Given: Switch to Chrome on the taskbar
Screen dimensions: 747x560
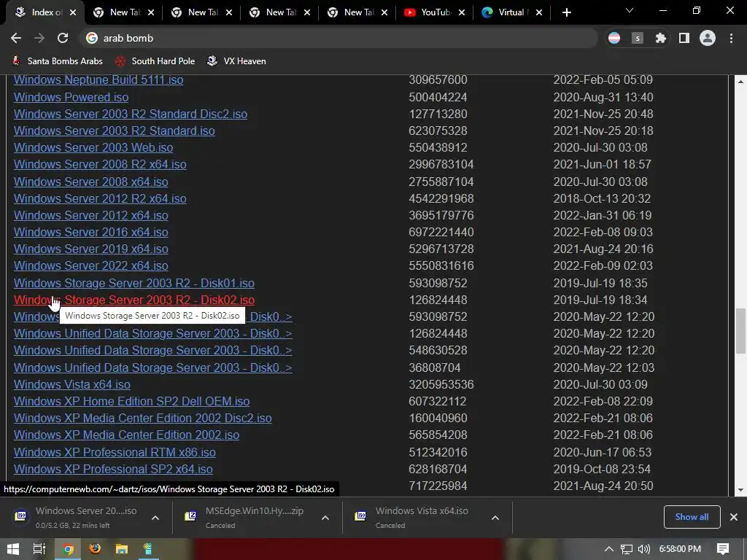Looking at the screenshot, I should click(68, 549).
